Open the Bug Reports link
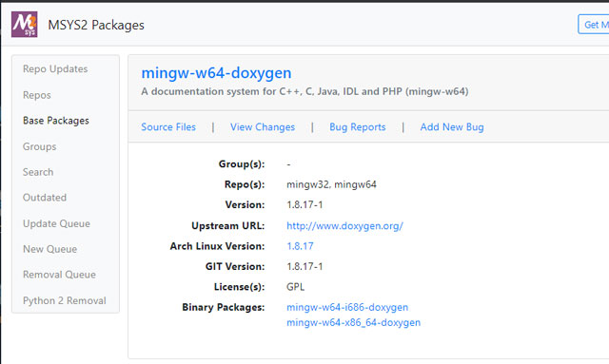The width and height of the screenshot is (609, 364). 358,127
